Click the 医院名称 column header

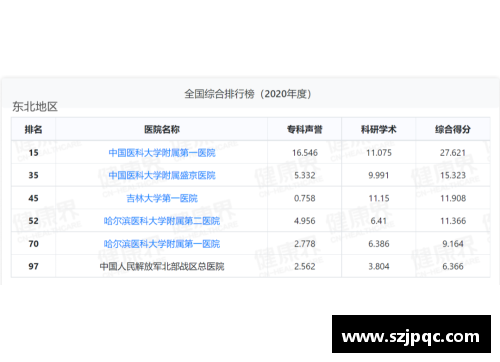162,129
